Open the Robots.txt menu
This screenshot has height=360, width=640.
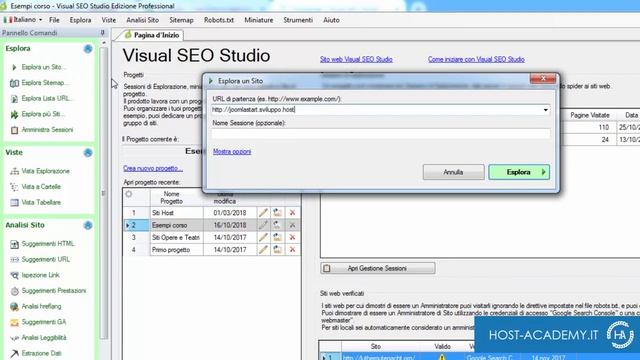click(x=219, y=20)
